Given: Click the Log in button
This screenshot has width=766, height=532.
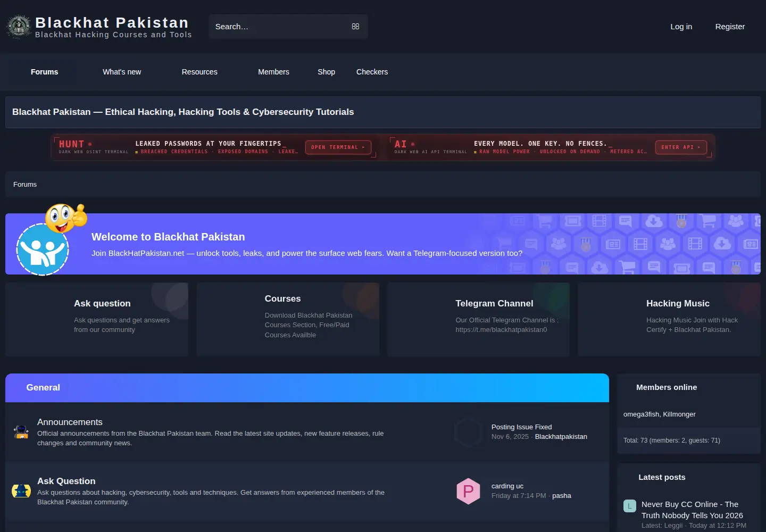Looking at the screenshot, I should pos(681,27).
